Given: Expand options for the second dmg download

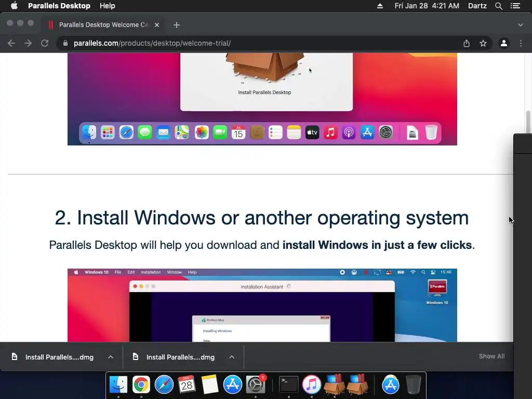Looking at the screenshot, I should [x=232, y=357].
